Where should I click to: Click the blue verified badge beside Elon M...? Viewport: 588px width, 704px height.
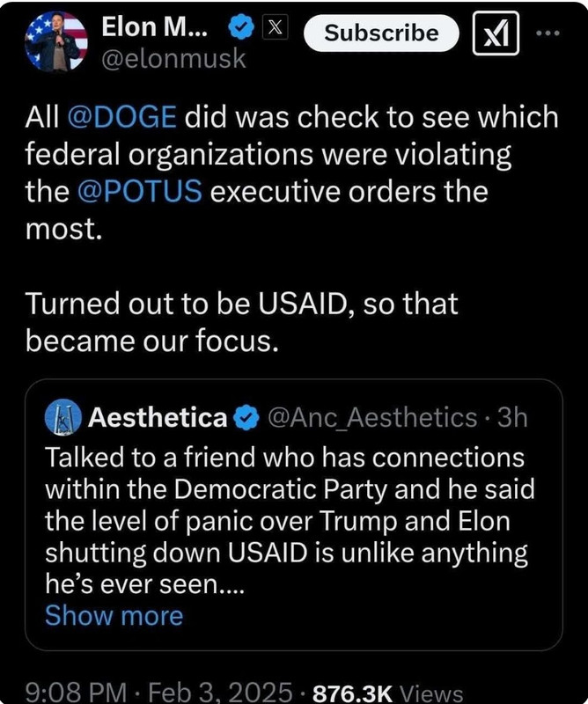click(239, 31)
